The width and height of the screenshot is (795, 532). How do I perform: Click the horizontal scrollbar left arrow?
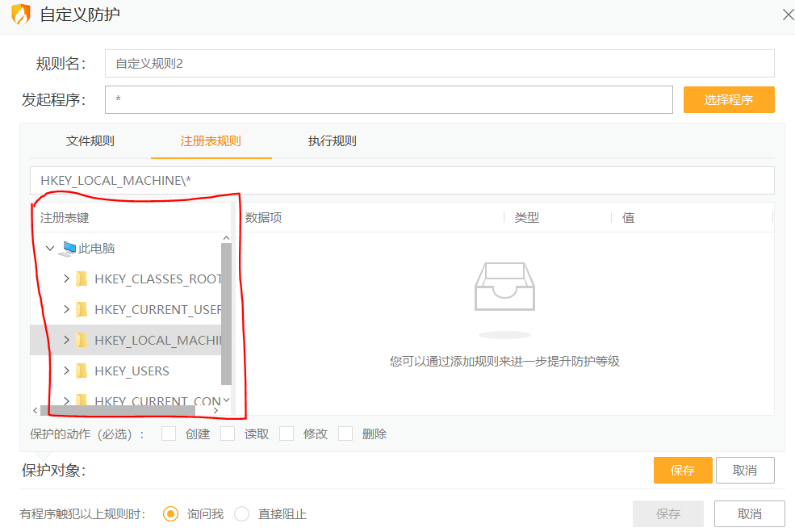tap(35, 410)
